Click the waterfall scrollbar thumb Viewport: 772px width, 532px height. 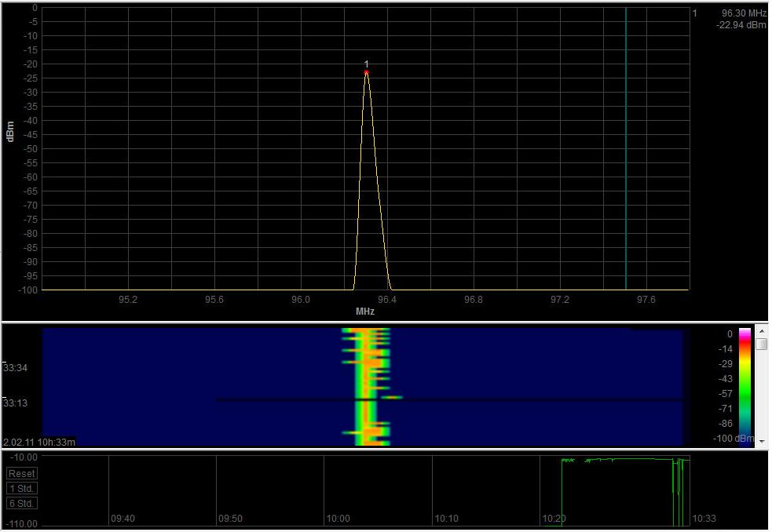(x=762, y=343)
